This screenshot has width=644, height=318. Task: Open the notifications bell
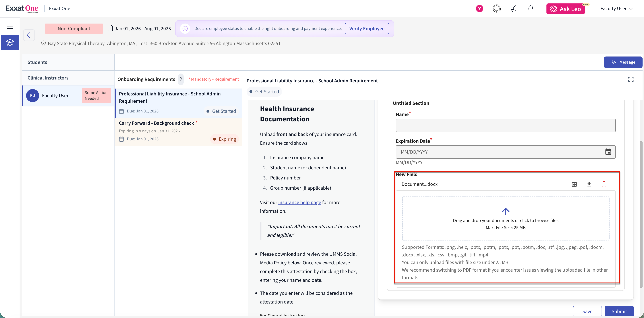click(x=531, y=9)
